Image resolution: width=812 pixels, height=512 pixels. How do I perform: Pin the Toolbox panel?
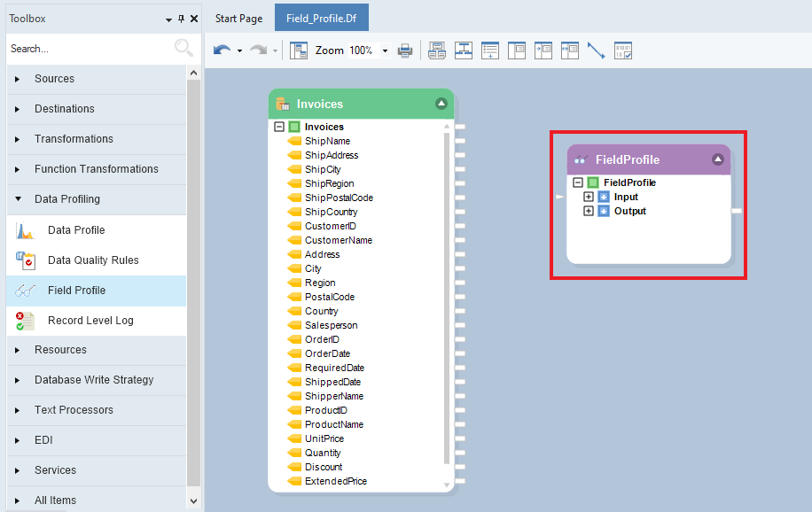click(182, 19)
